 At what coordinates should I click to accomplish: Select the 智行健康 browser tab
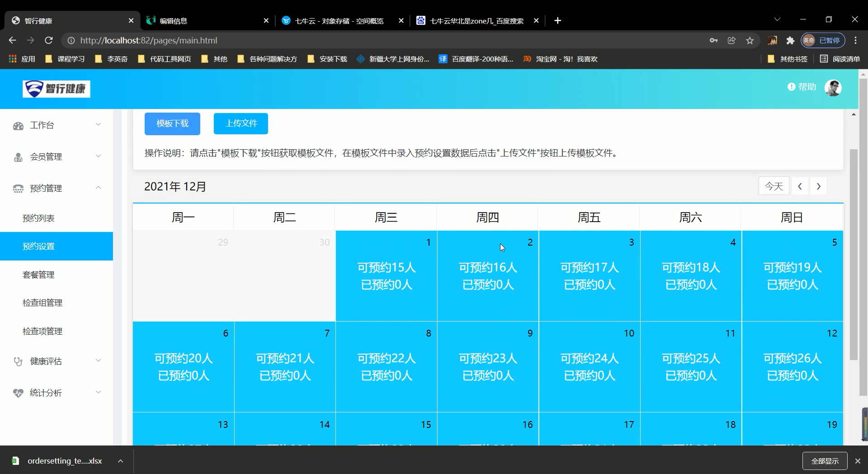pos(72,20)
